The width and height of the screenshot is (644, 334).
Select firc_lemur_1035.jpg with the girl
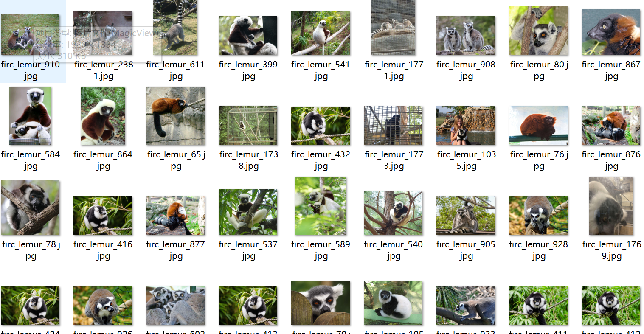coord(466,126)
